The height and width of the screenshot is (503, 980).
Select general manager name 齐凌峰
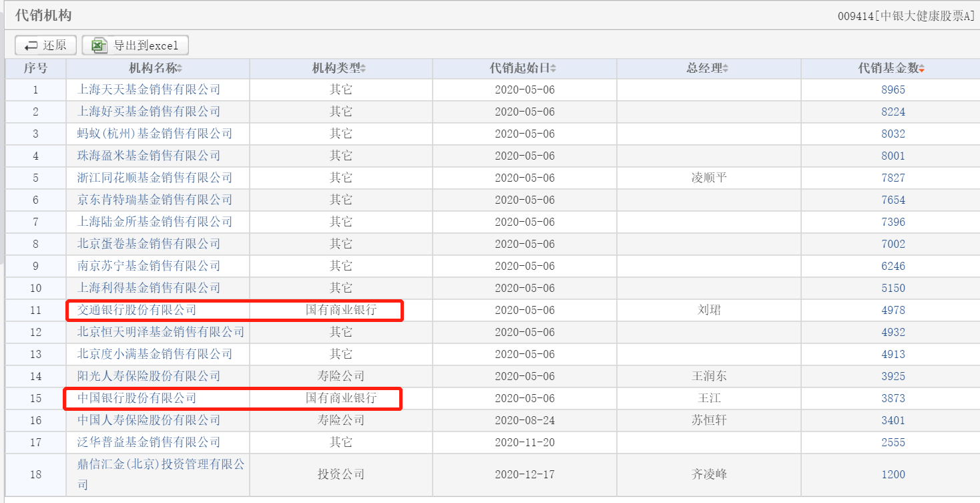(x=709, y=474)
